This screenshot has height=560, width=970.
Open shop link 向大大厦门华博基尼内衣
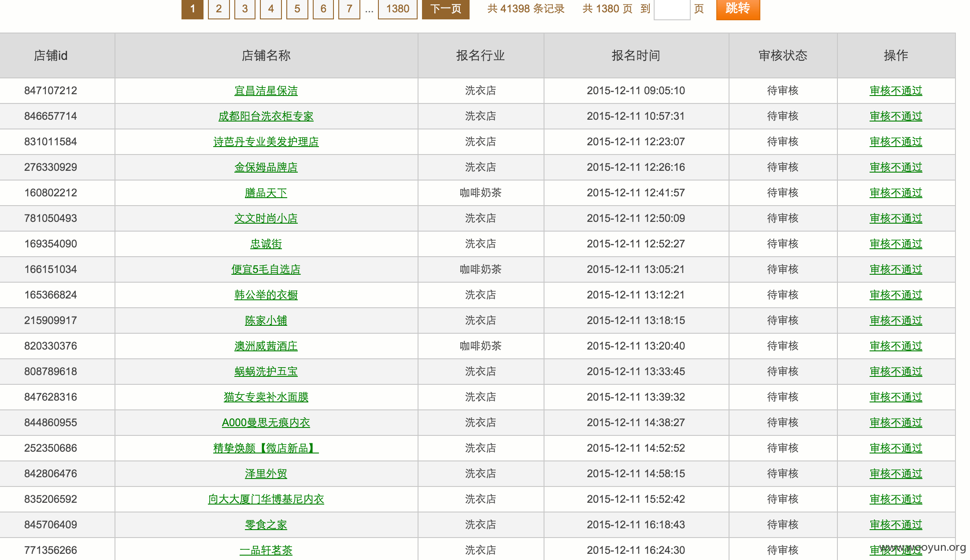(x=266, y=499)
